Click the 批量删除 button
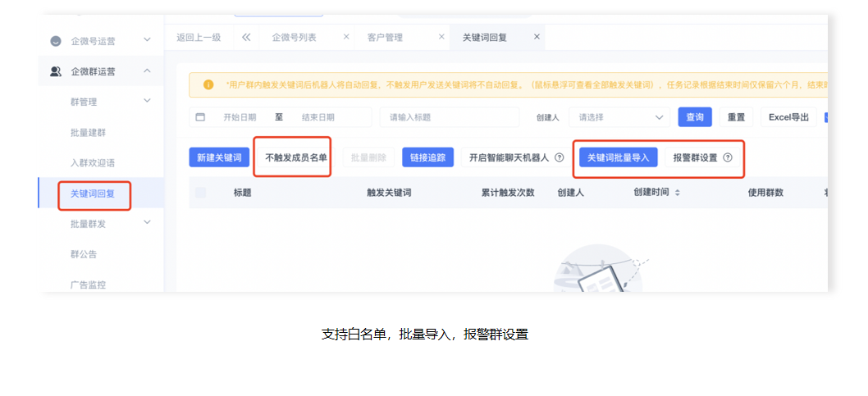 tap(368, 157)
